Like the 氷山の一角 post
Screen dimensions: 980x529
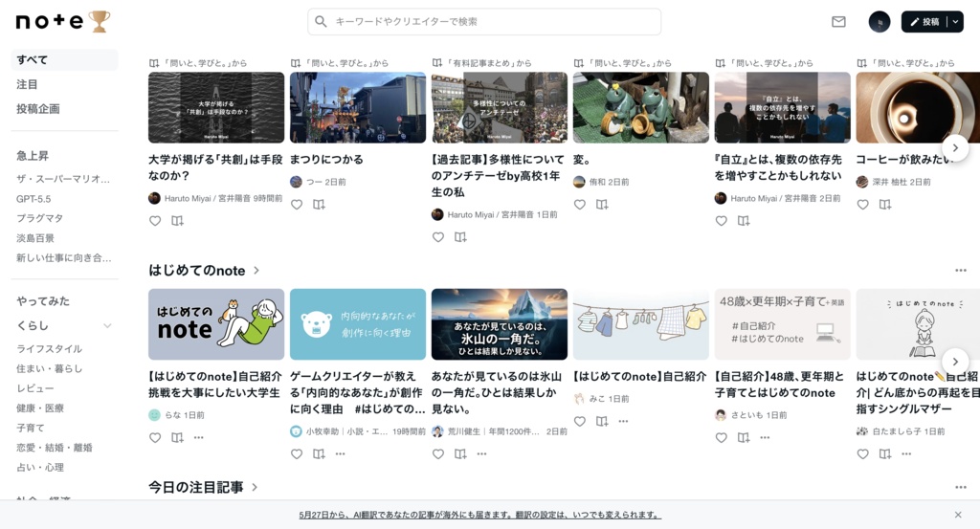coord(438,454)
